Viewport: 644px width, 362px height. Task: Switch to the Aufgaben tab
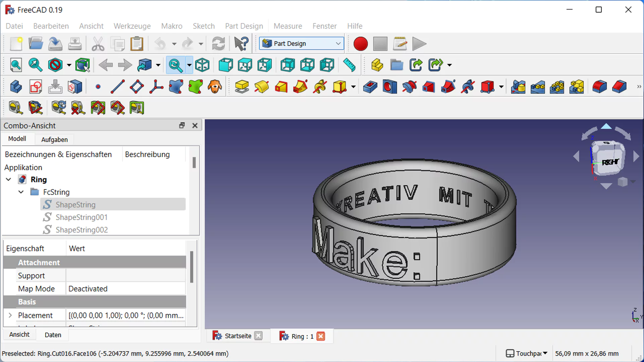pos(54,140)
